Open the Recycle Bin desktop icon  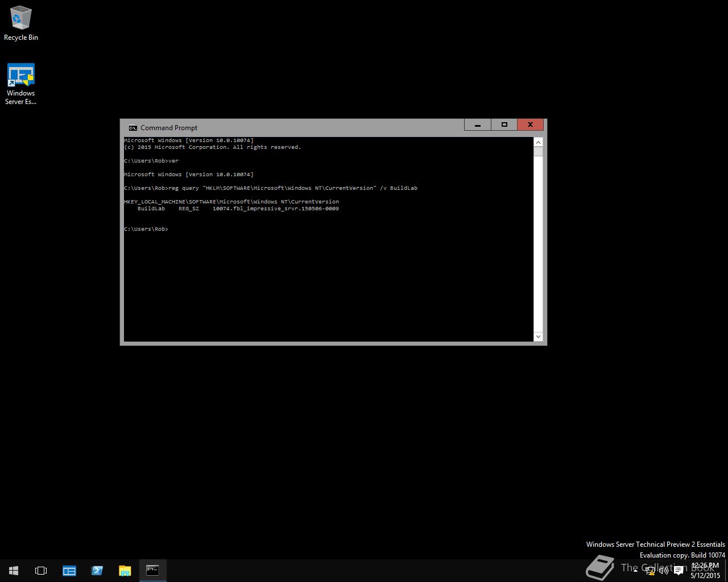[20, 23]
